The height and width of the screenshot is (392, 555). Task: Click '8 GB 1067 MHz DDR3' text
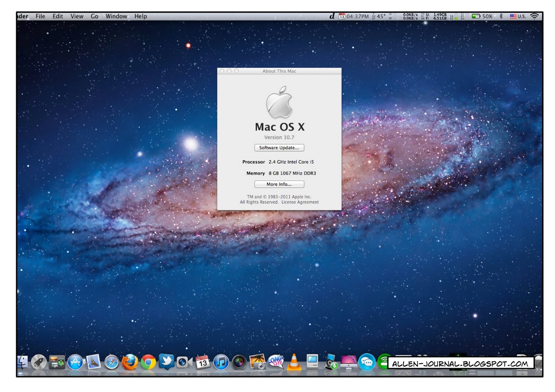tap(292, 173)
